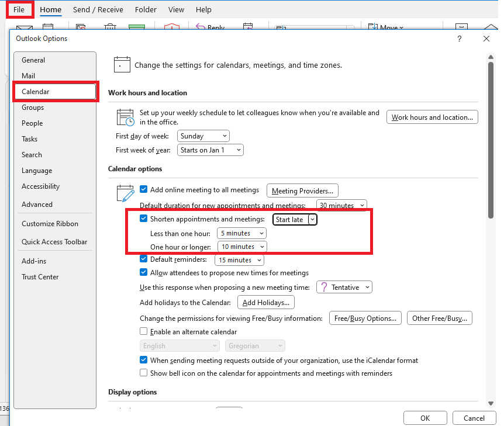This screenshot has height=426, width=504.
Task: Select Tasks in options sidebar
Action: tap(55, 139)
